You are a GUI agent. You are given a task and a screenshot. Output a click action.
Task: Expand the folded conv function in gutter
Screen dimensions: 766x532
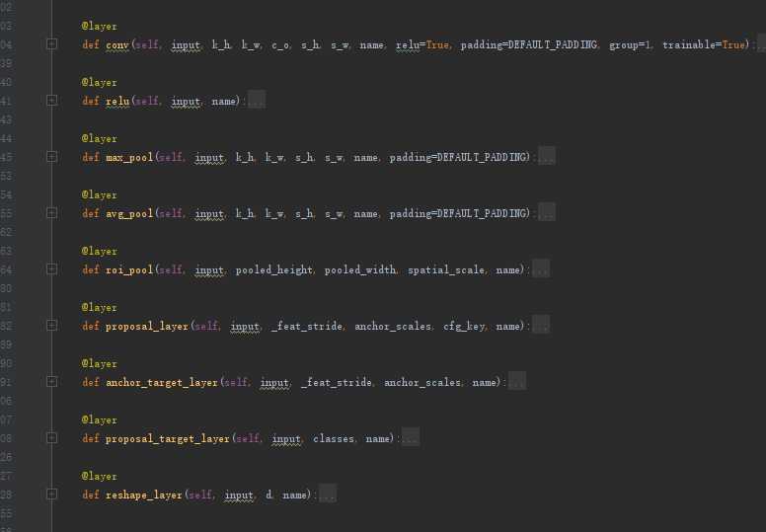click(51, 44)
